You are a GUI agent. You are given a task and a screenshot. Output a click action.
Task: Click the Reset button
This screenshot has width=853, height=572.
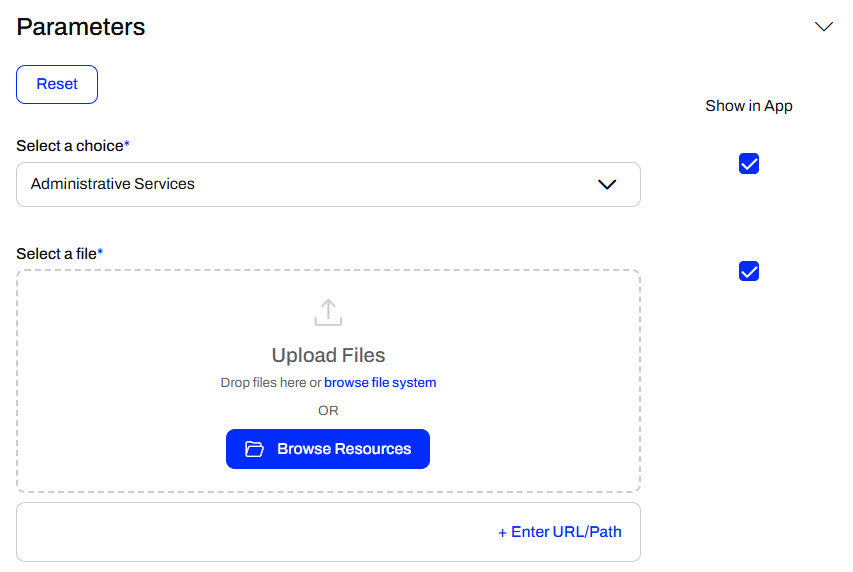[57, 85]
